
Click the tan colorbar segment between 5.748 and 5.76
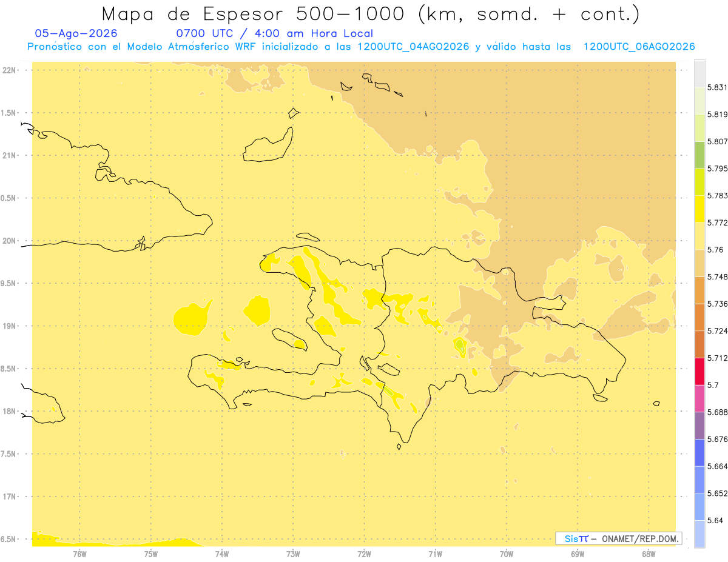[x=699, y=263]
